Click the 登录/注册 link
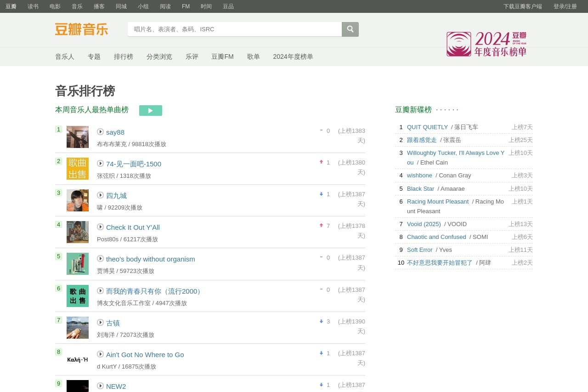The height and width of the screenshot is (392, 588). coord(565,6)
